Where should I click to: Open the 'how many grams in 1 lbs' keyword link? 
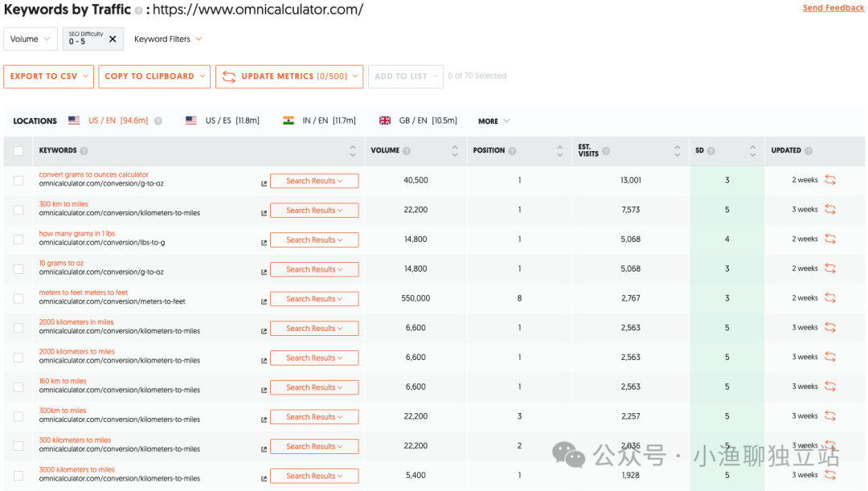pos(77,234)
